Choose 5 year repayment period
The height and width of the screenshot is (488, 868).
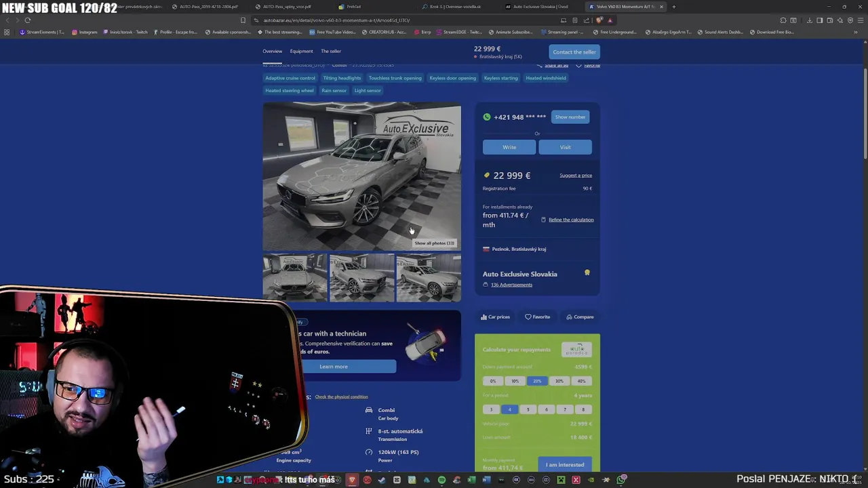[x=528, y=409]
